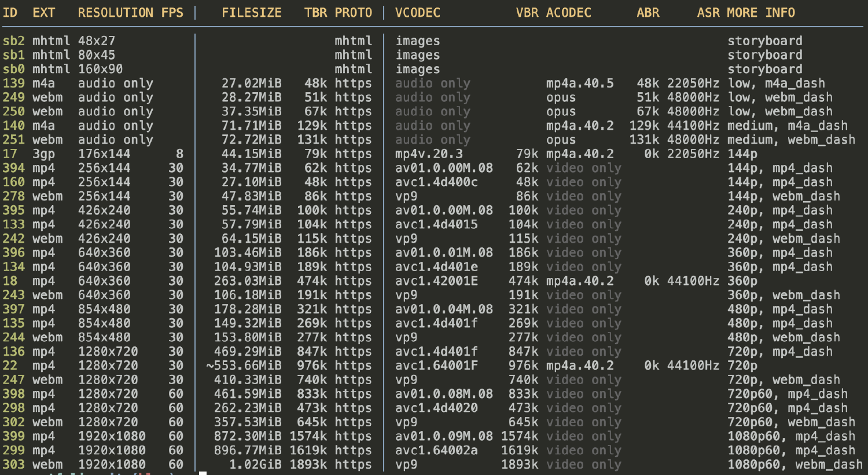Select the 1.02GiB filesize value
Image resolution: width=868 pixels, height=475 pixels.
click(255, 465)
